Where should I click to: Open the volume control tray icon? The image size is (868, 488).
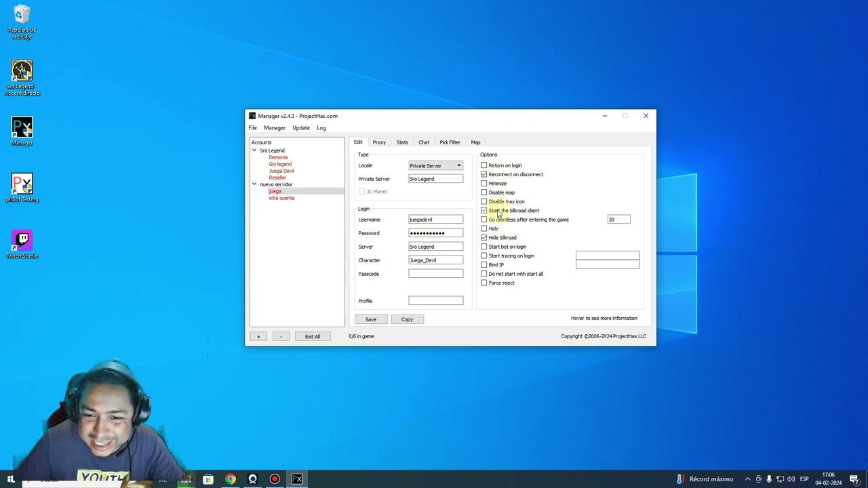791,479
